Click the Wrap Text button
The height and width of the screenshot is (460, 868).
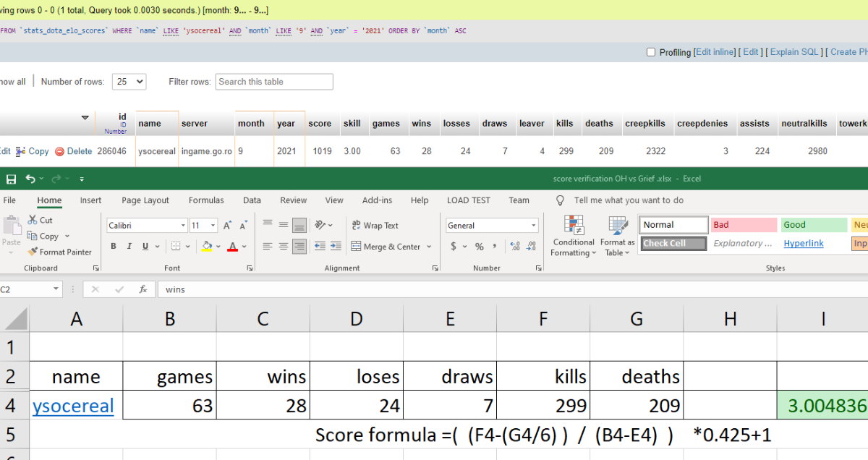(375, 226)
